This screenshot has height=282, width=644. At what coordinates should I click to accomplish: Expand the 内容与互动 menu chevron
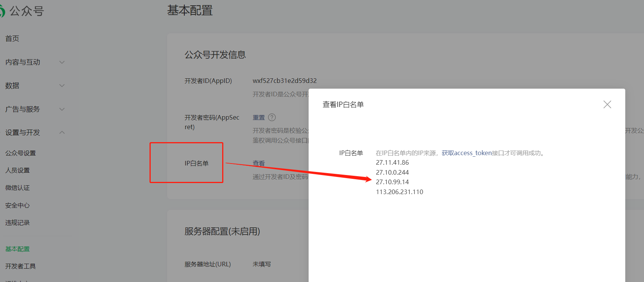point(62,62)
